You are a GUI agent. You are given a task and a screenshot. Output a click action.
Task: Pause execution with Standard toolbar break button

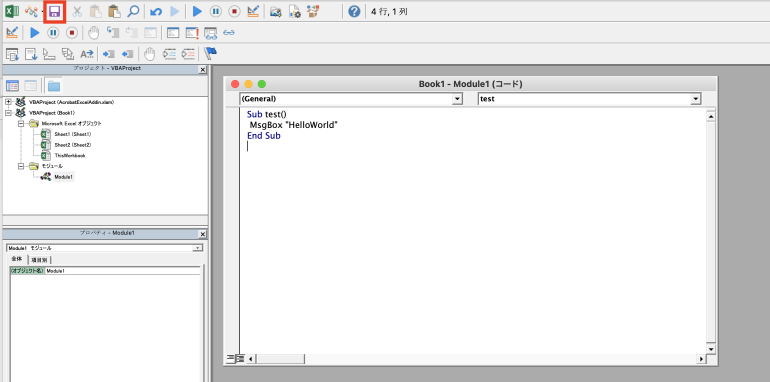point(216,11)
